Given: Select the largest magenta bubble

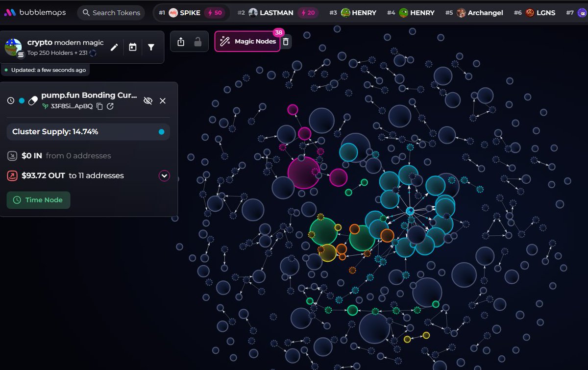Looking at the screenshot, I should pyautogui.click(x=304, y=173).
